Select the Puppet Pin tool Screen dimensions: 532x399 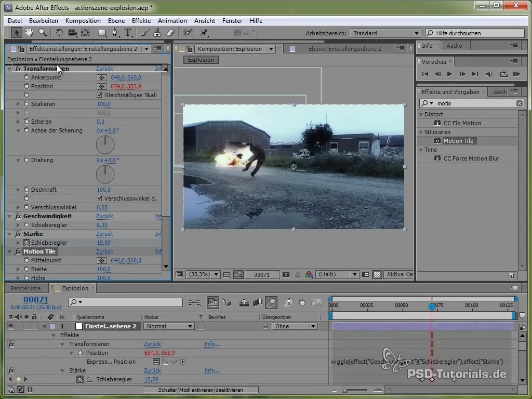204,33
